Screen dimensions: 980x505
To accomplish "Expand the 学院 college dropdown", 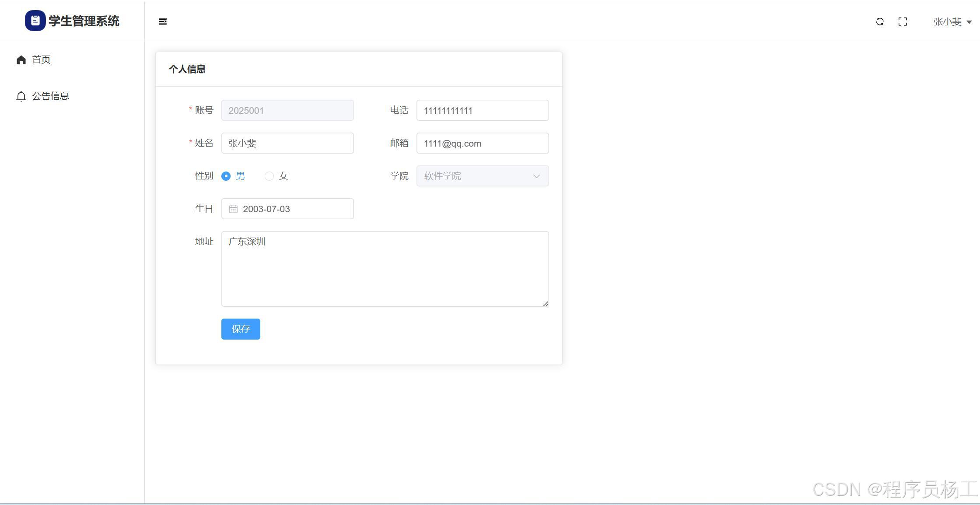I will point(482,176).
